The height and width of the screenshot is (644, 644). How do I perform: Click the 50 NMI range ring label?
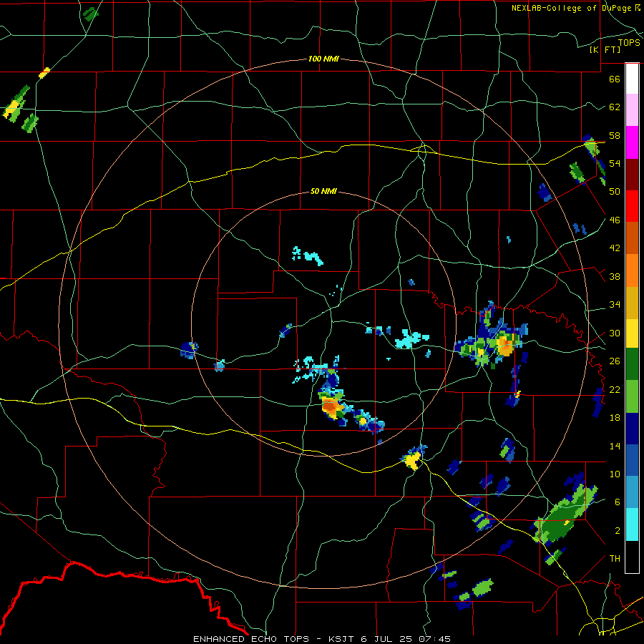[x=323, y=191]
